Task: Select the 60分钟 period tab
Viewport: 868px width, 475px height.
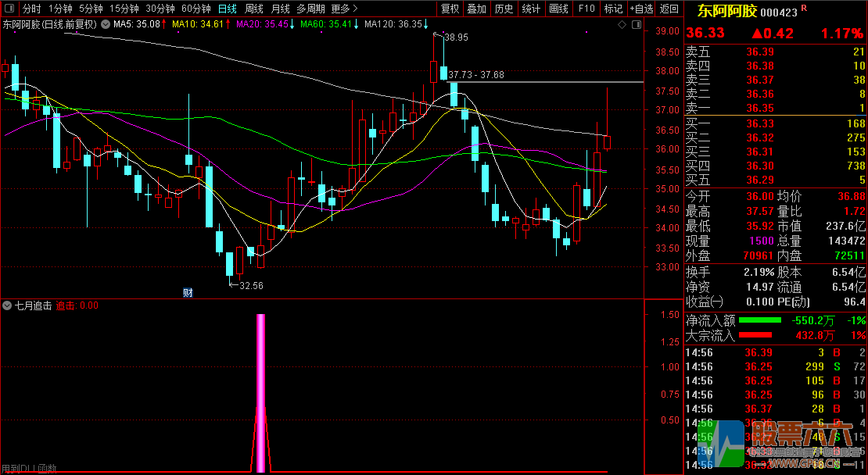Action: pos(195,9)
